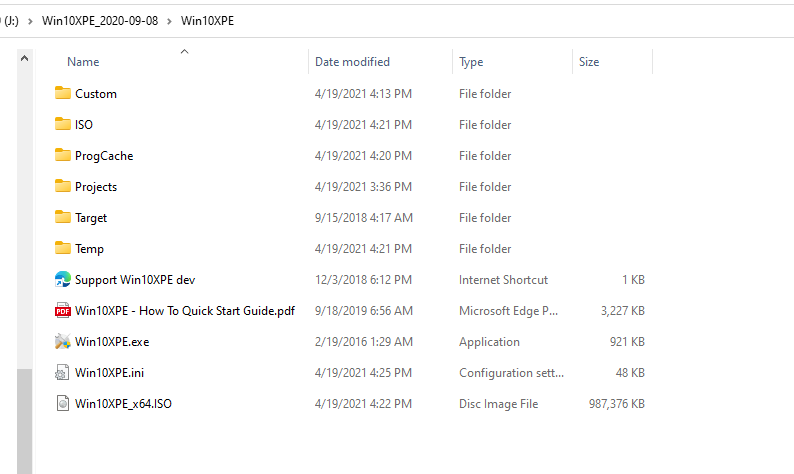Click the Type column header
The width and height of the screenshot is (794, 474).
[471, 62]
